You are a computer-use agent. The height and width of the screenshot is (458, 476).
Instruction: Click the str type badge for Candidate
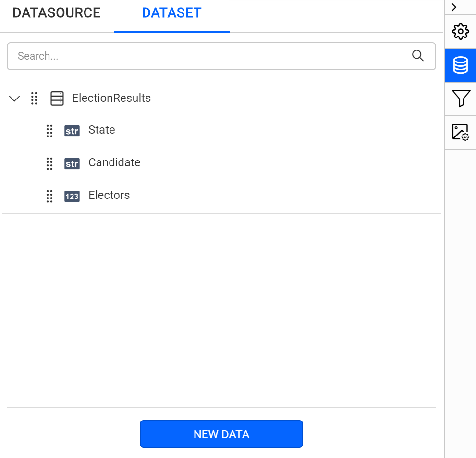72,164
